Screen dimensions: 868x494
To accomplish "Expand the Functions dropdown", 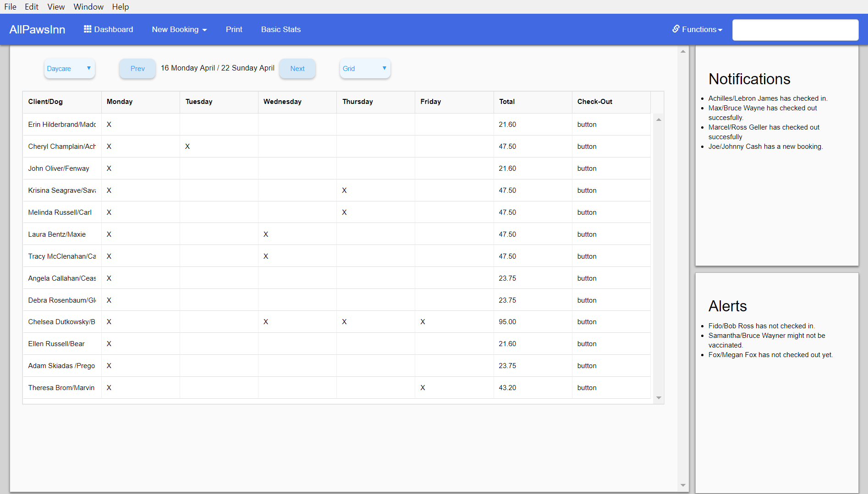I will coord(698,29).
